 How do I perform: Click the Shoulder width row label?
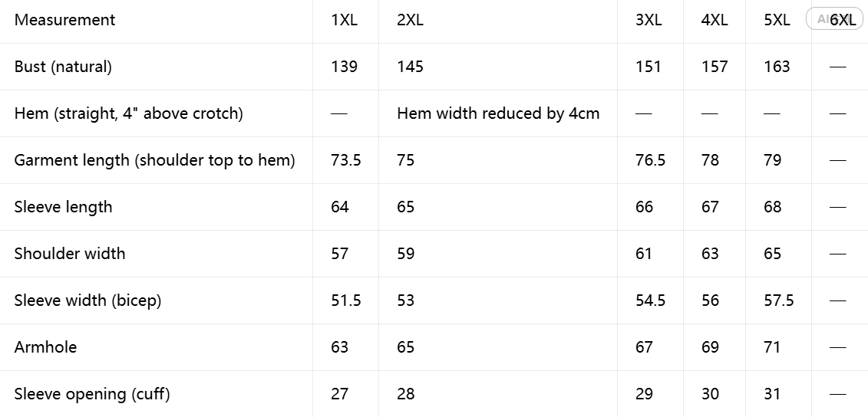[70, 254]
